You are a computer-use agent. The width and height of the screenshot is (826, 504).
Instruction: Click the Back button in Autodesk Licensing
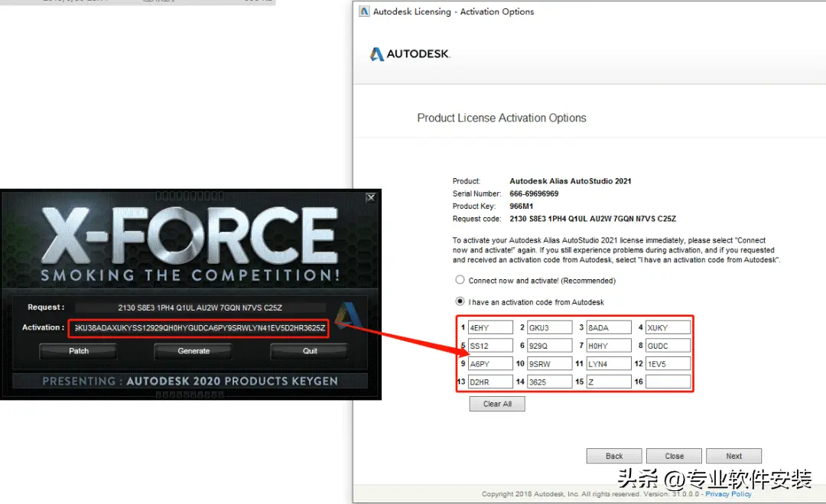613,456
